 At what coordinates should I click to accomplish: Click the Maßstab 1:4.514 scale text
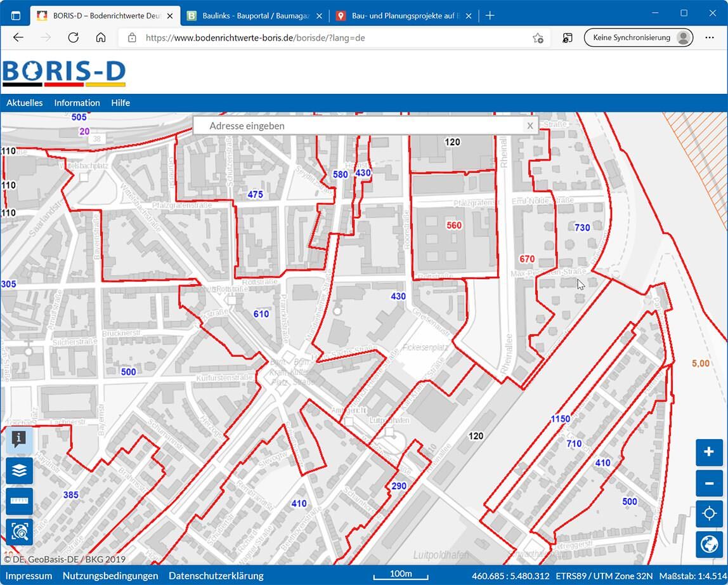click(x=692, y=576)
